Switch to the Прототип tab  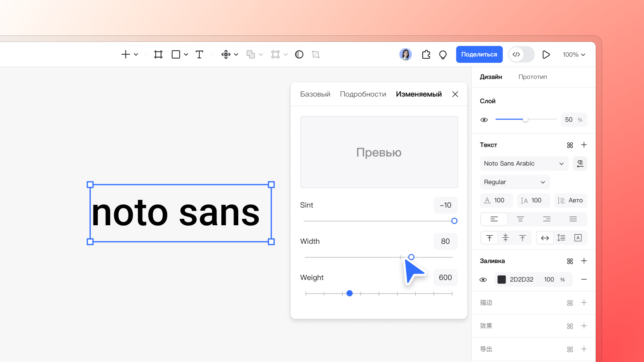pos(533,77)
